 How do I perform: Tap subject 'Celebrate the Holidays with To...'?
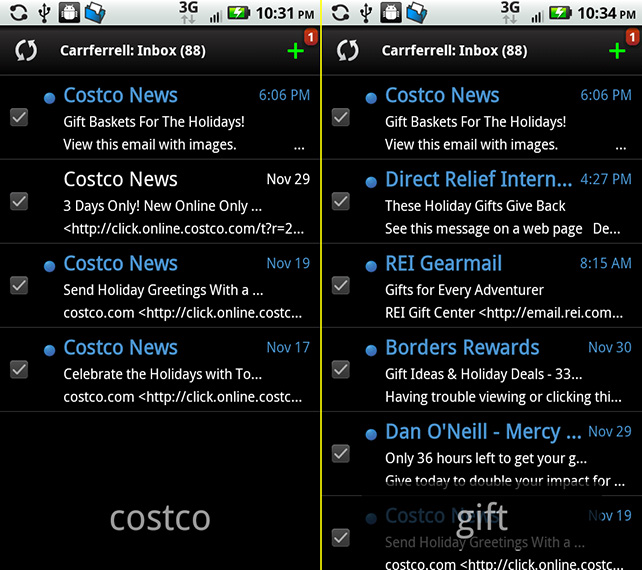163,374
